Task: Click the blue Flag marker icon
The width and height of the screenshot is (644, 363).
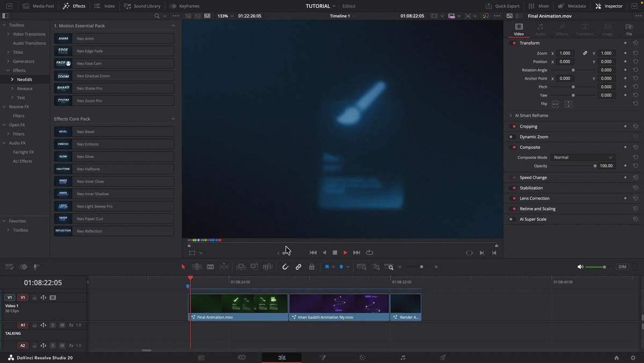Action: pos(326,267)
